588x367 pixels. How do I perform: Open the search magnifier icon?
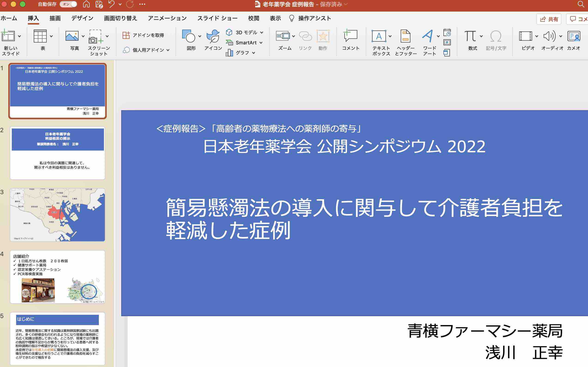coord(581,4)
